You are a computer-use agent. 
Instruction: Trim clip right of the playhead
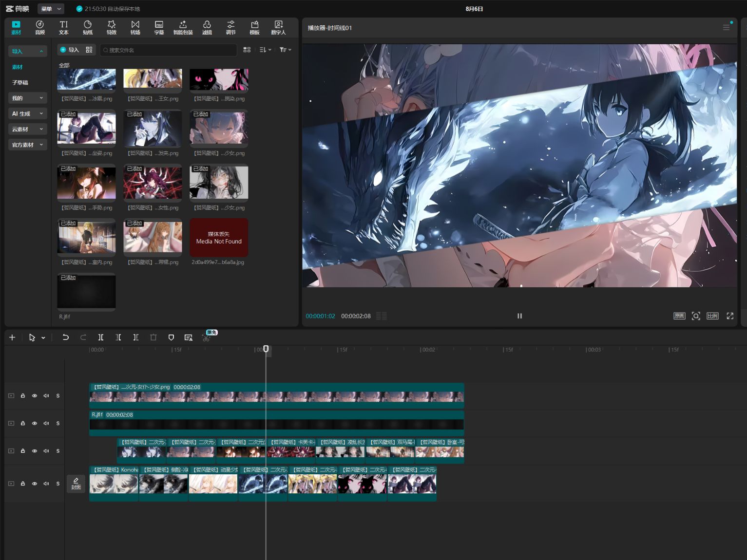(x=136, y=337)
